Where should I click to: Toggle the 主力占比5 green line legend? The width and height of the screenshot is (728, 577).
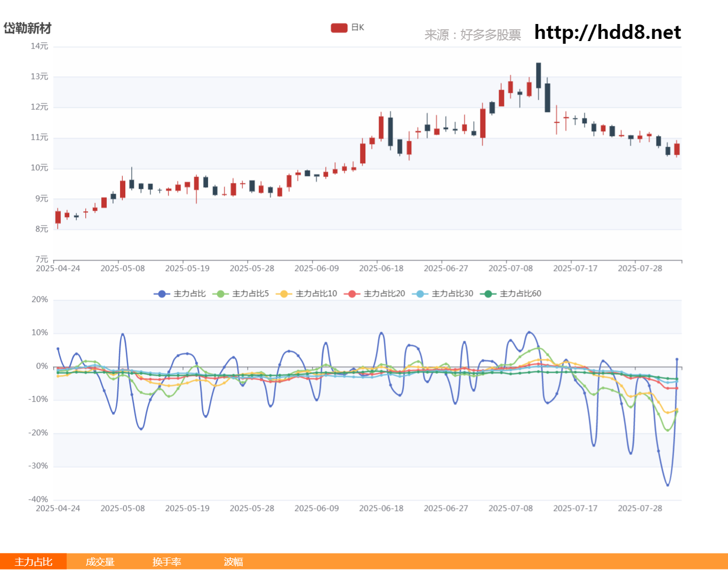pos(241,294)
